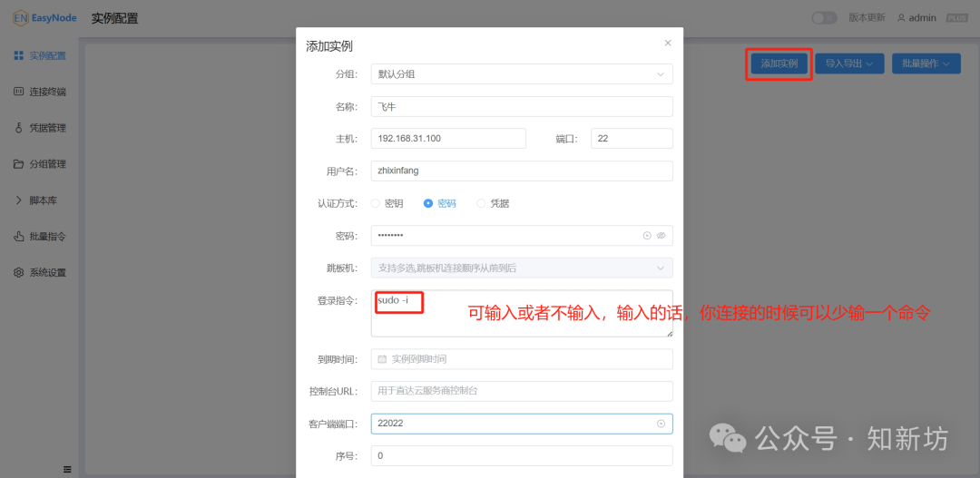The height and width of the screenshot is (478, 980).
Task: Click the 实例配置 grid icon in sidebar
Action: (x=19, y=55)
